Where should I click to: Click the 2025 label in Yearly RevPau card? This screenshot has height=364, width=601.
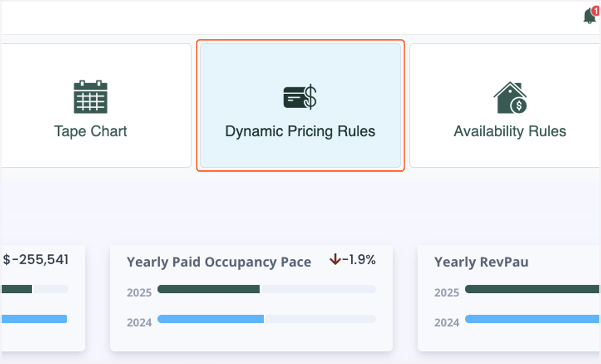tap(447, 293)
